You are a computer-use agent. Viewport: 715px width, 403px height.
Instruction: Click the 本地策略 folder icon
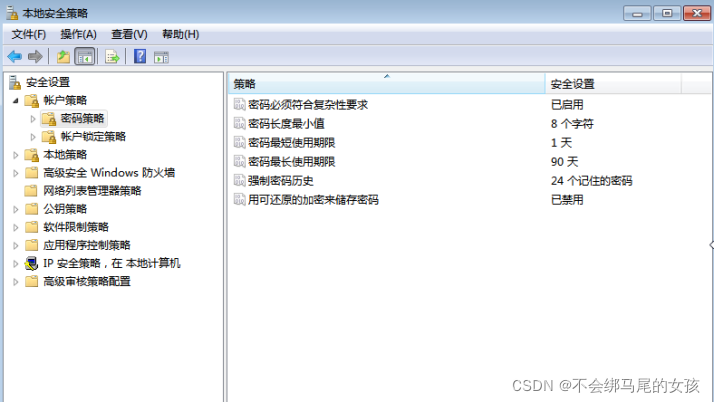(x=32, y=155)
